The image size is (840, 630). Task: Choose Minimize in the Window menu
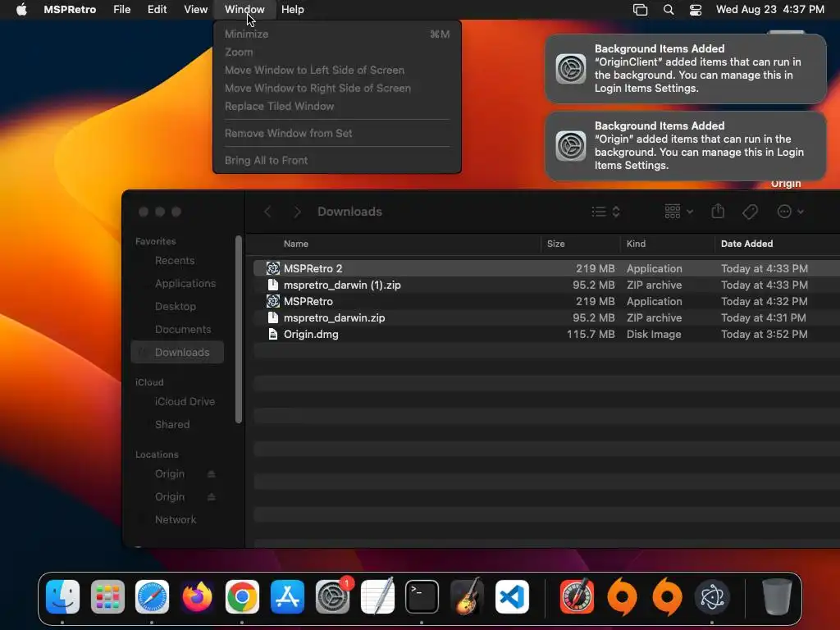[336, 34]
